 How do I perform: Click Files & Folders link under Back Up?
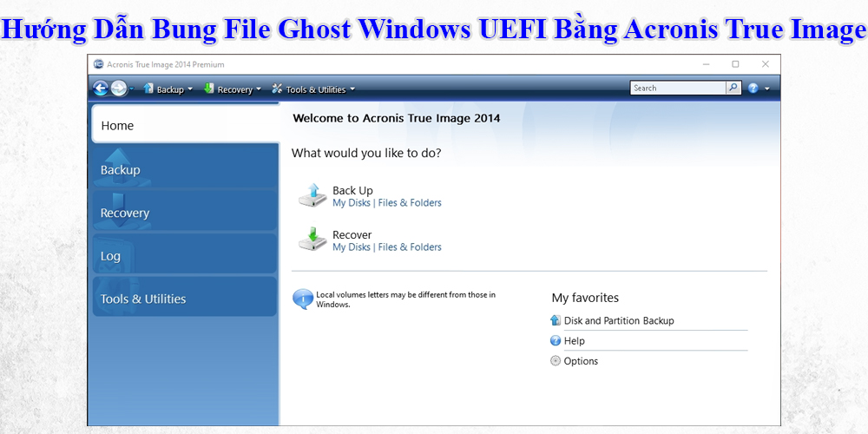[x=410, y=202]
